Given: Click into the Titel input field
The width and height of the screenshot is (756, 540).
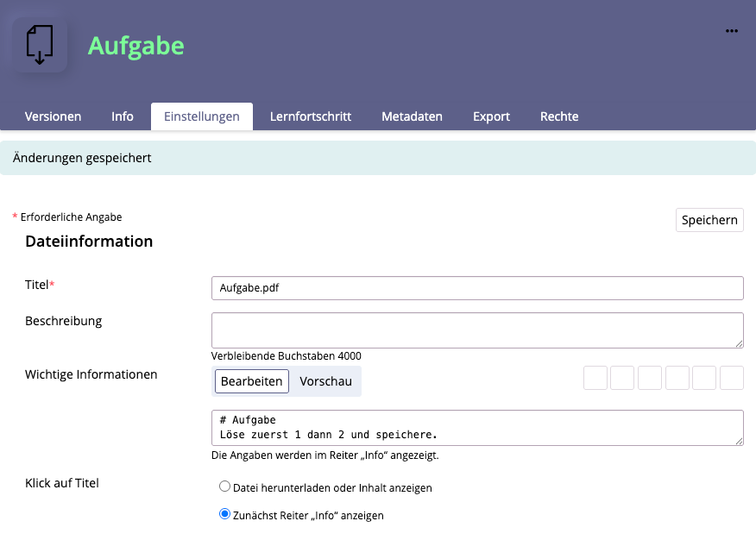Looking at the screenshot, I should pyautogui.click(x=476, y=288).
